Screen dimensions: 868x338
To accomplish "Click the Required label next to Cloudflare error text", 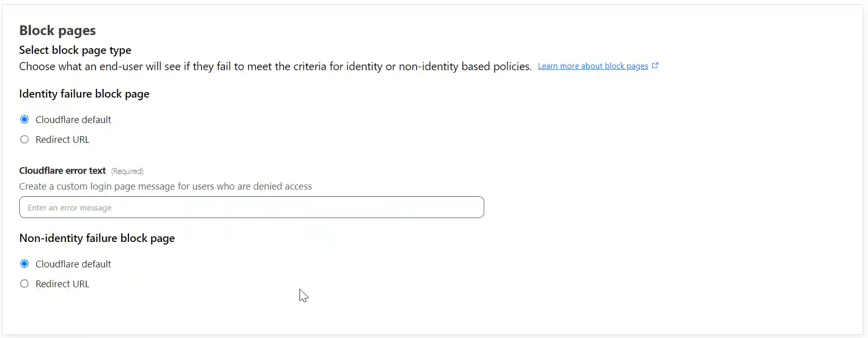I will coord(127,171).
